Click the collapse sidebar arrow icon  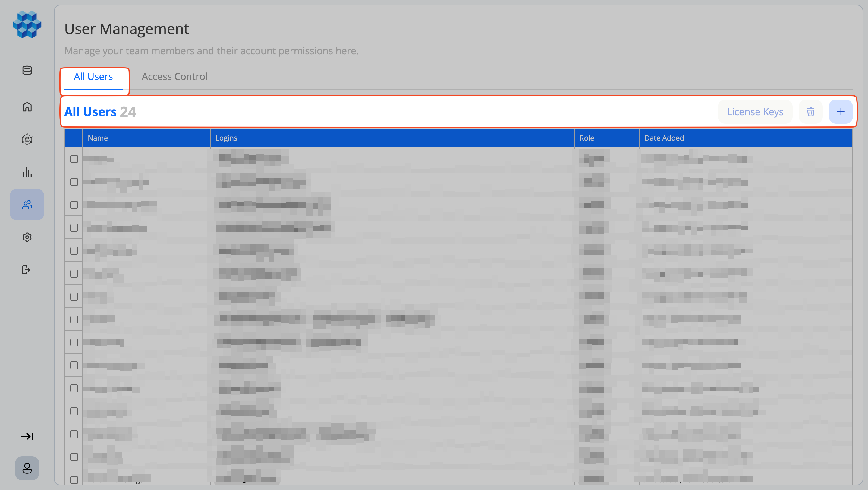(28, 436)
